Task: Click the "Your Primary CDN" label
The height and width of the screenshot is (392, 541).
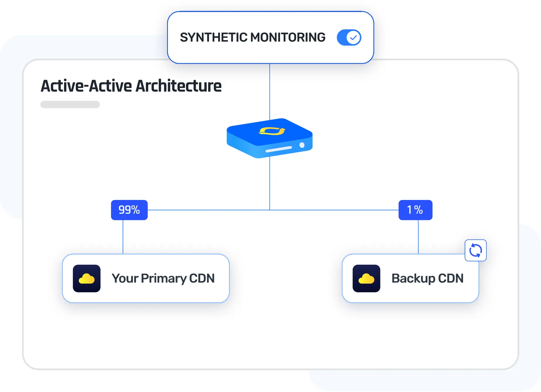Action: tap(163, 278)
